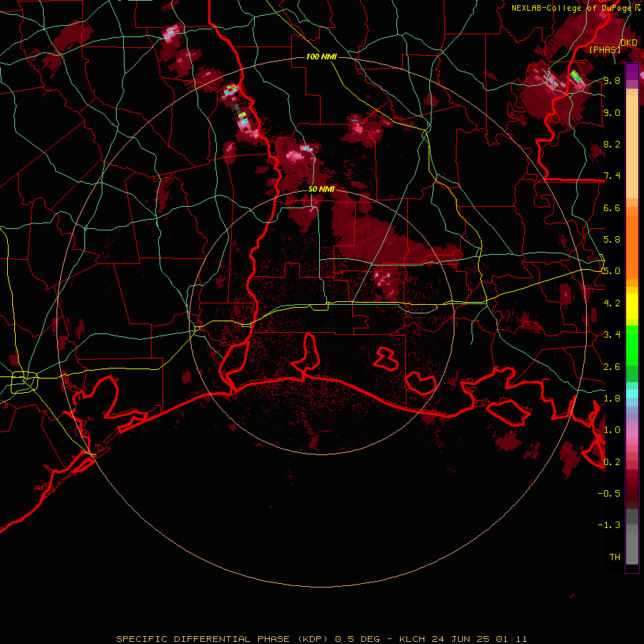Viewport: 644px width, 644px height.
Task: Click the 1.8 value on the color scale
Action: coord(612,398)
